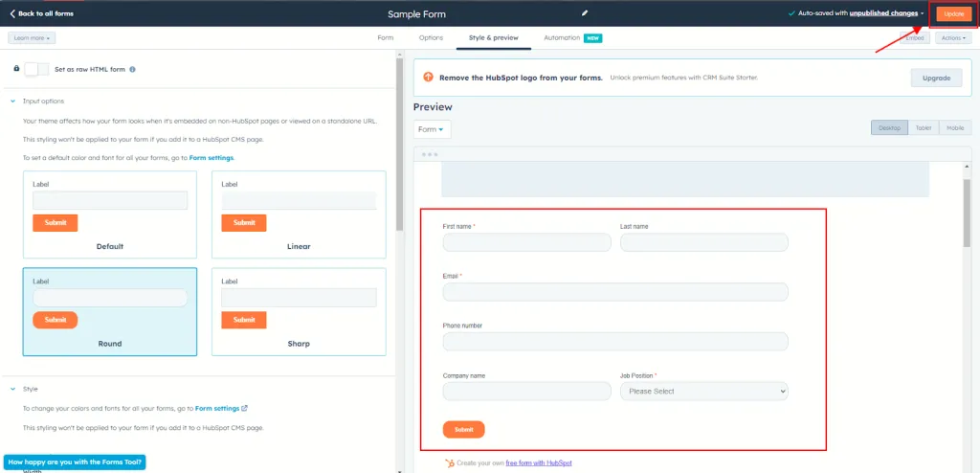Click the external link icon after Form settings
The height and width of the screenshot is (473, 980).
tap(244, 408)
